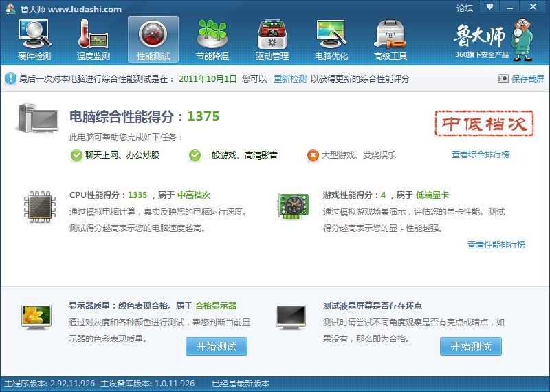This screenshot has width=550, height=392.
Task: Open 电脑优化 PC optimization tab
Action: tap(331, 40)
